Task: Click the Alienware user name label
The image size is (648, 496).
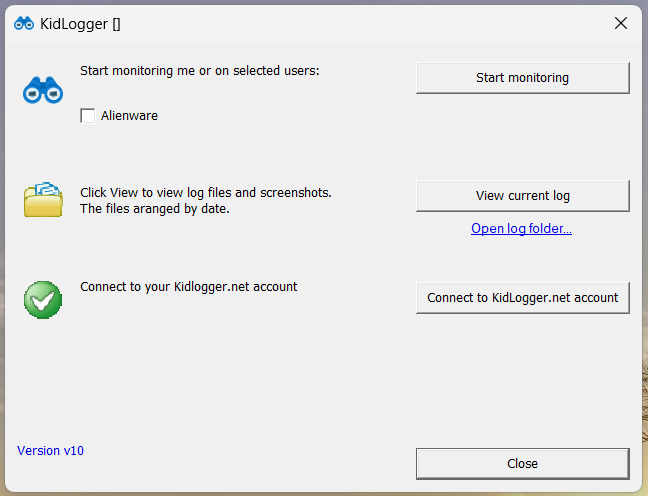Action: pos(129,116)
